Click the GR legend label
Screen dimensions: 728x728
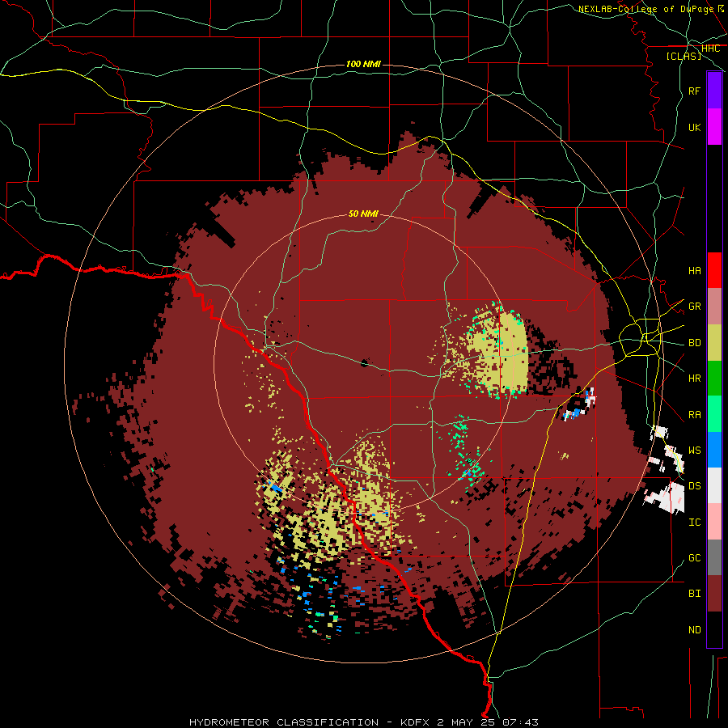(694, 307)
